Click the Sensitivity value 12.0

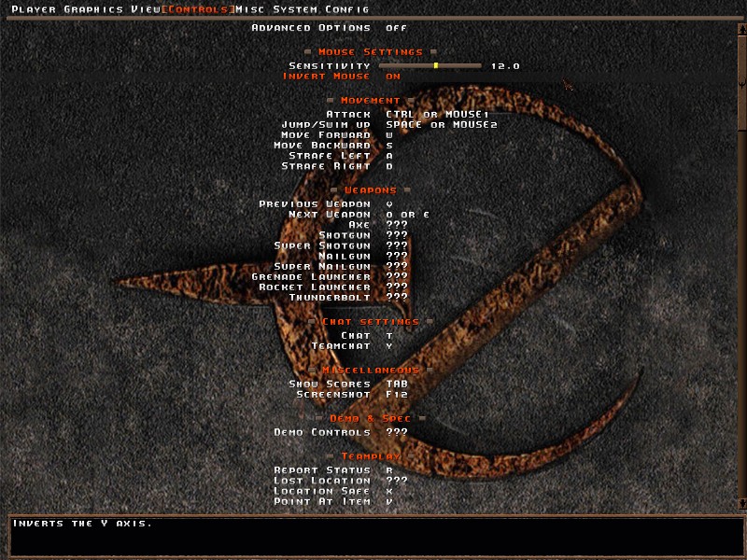tap(505, 66)
